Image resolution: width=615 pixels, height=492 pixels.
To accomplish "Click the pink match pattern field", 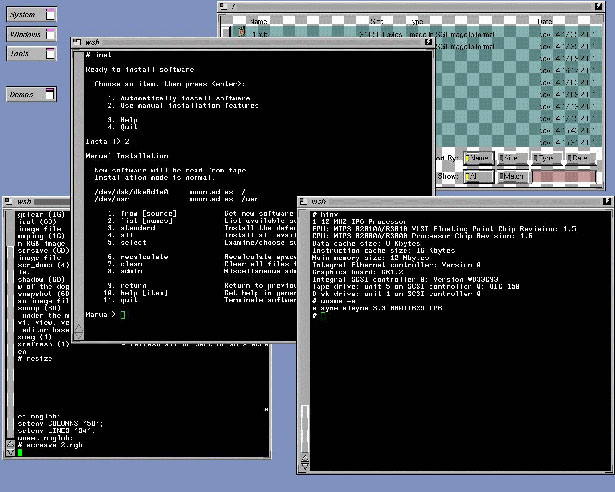I will tap(564, 176).
